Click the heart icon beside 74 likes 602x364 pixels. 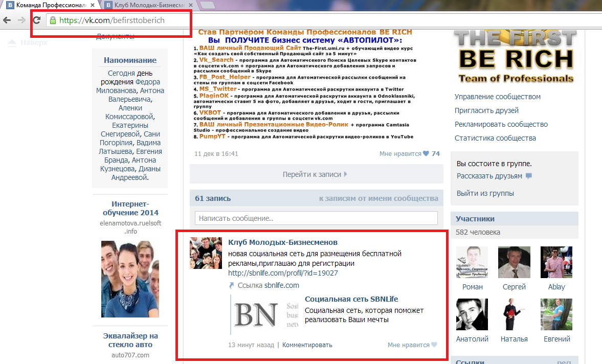426,153
